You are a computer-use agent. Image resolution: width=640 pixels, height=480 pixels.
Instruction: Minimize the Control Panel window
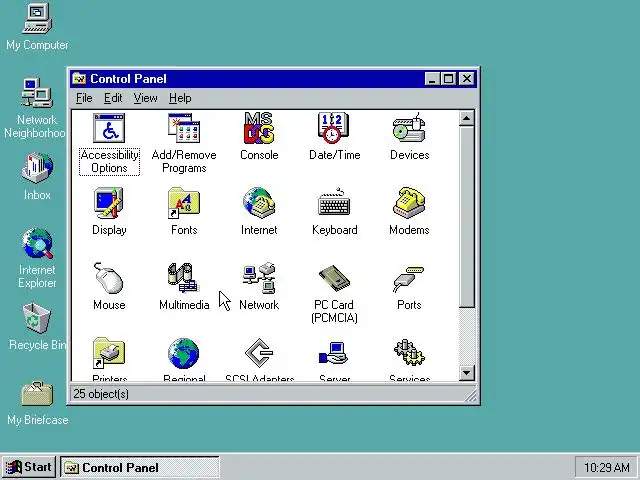(432, 78)
